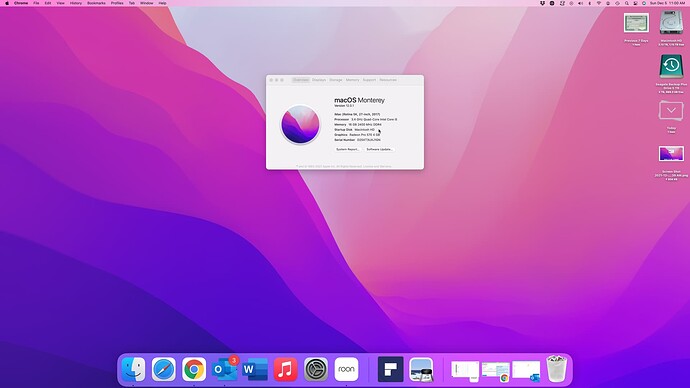Close the About This Mac window
This screenshot has width=690, height=388.
click(x=271, y=80)
